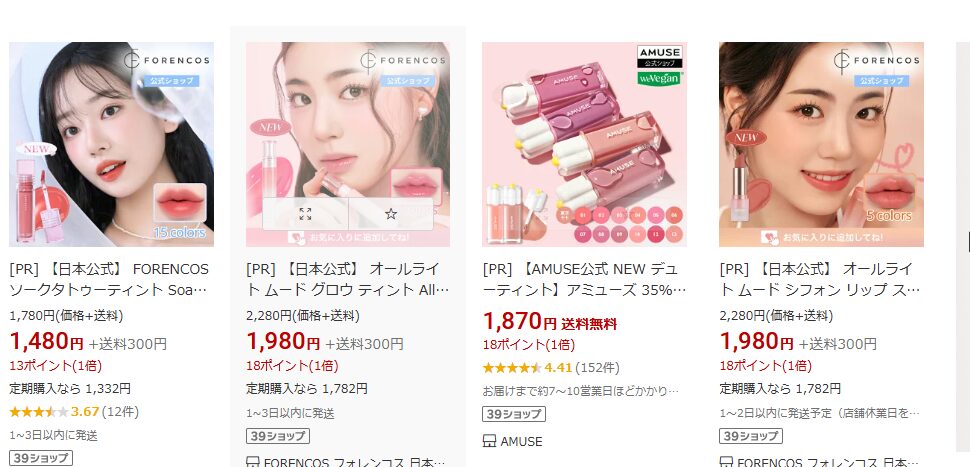Click the 39ショップ badge under AMUSE product
Viewport: 970px width, 467px height.
pos(514,414)
